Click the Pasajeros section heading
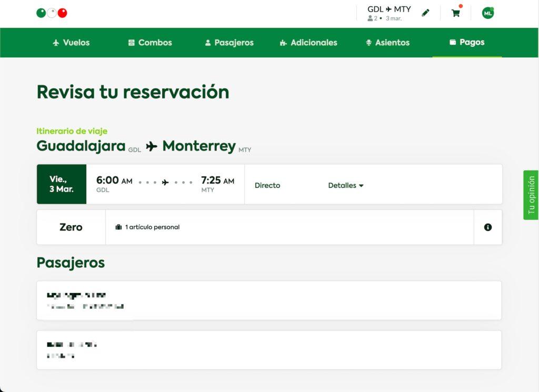 (x=71, y=263)
